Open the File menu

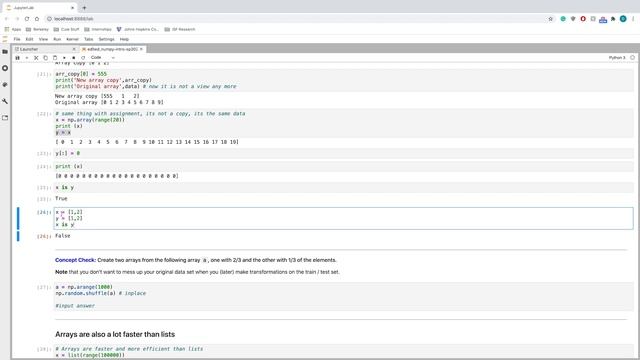click(x=17, y=39)
